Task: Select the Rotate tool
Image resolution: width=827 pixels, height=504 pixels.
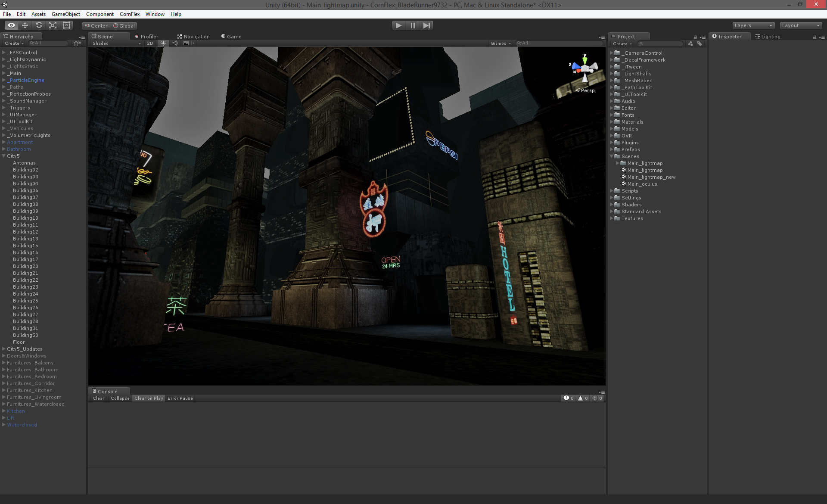Action: [x=39, y=25]
